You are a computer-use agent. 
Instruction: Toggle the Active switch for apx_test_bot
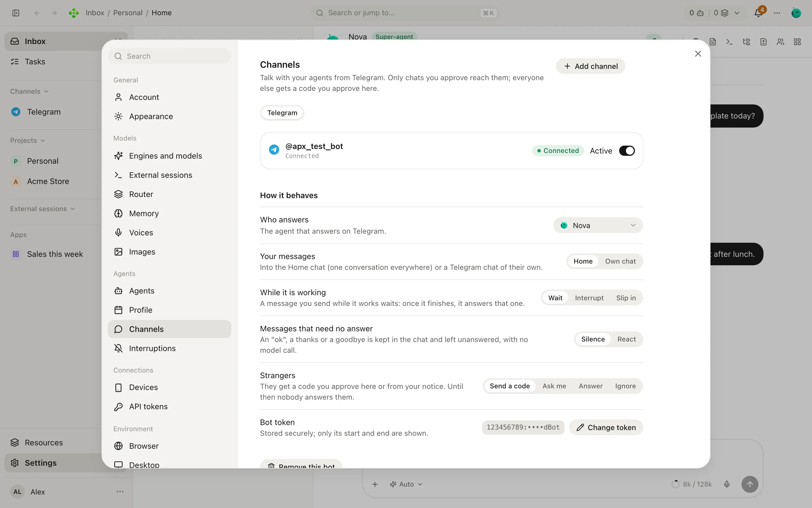(627, 150)
